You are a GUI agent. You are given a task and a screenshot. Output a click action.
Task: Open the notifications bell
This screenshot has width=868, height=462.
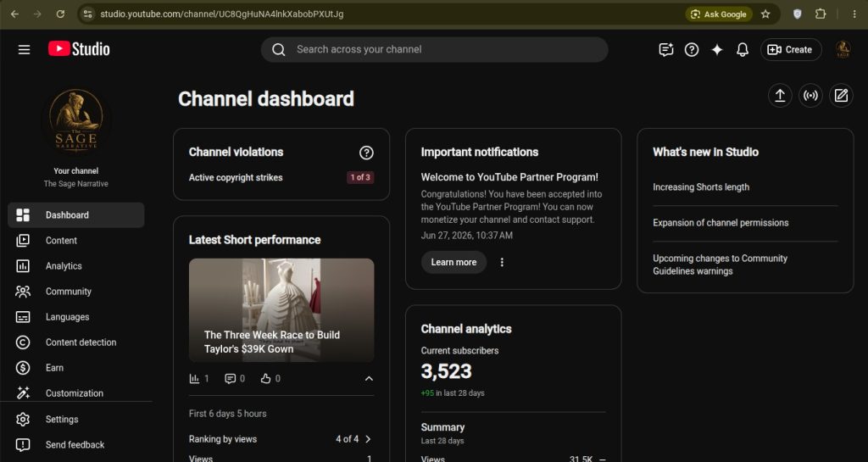click(x=743, y=50)
